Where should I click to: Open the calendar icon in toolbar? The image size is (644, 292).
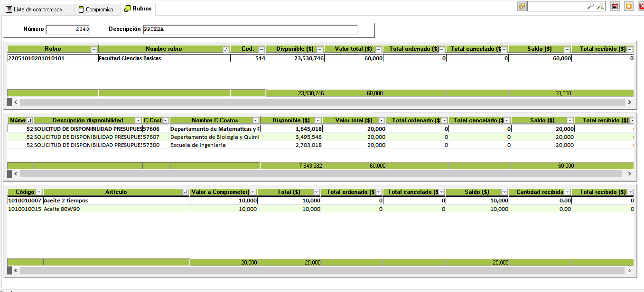click(615, 6)
